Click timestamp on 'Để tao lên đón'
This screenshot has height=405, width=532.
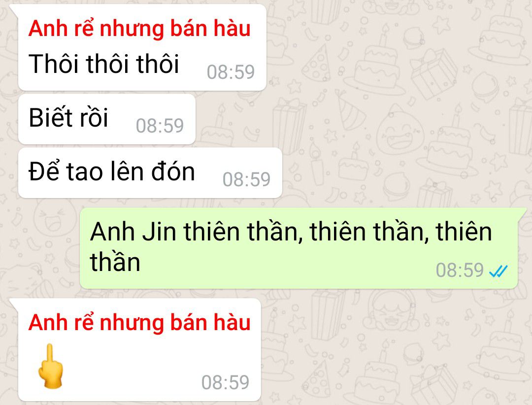[x=246, y=179]
